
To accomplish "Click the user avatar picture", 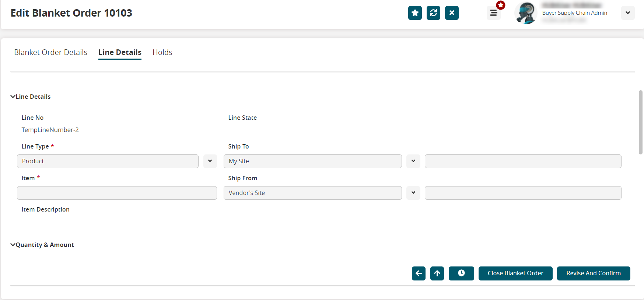I will click(x=526, y=13).
